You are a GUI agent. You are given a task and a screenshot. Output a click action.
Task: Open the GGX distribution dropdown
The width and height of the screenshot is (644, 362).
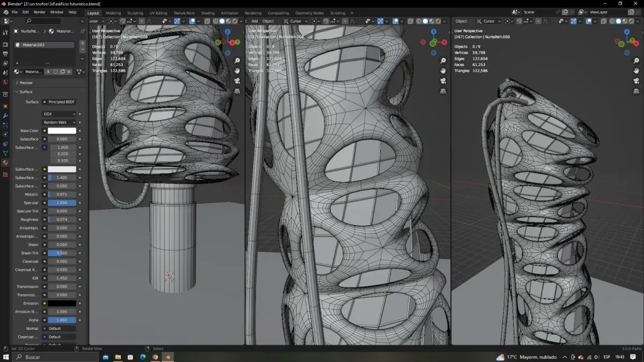pos(60,114)
